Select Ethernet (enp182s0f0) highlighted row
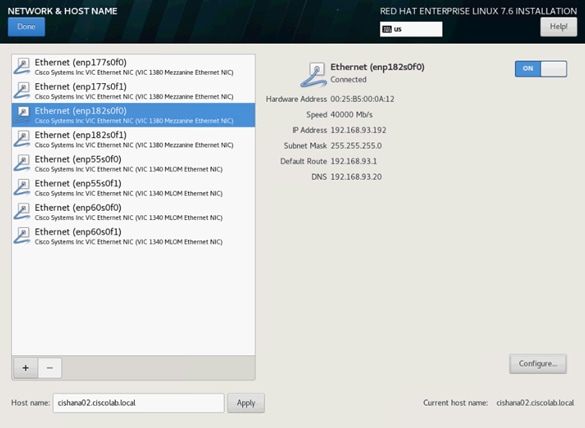 133,115
